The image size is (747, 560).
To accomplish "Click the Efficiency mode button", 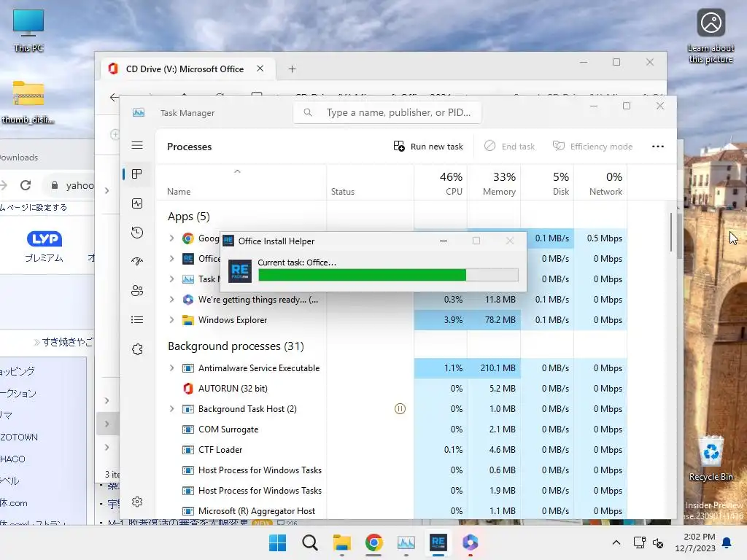I will 592,146.
